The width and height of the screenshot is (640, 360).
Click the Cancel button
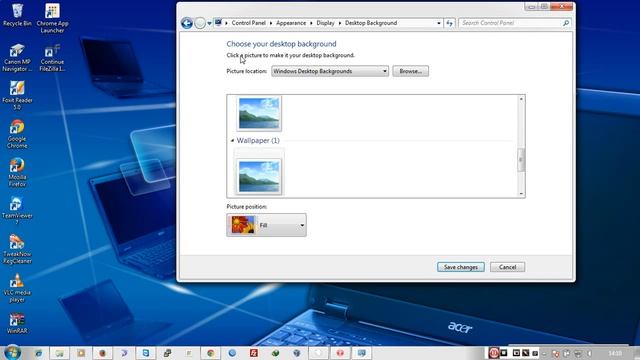pos(507,267)
